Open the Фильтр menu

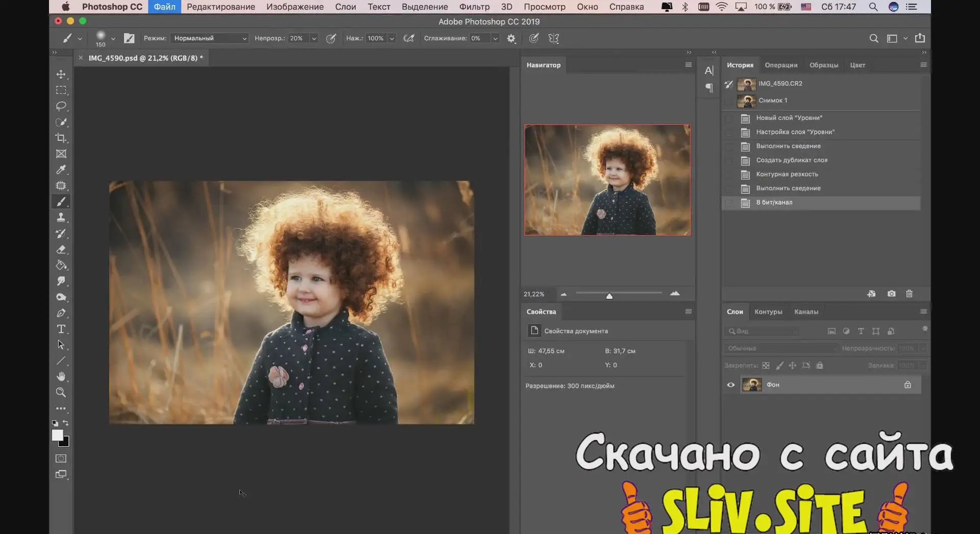pyautogui.click(x=474, y=7)
